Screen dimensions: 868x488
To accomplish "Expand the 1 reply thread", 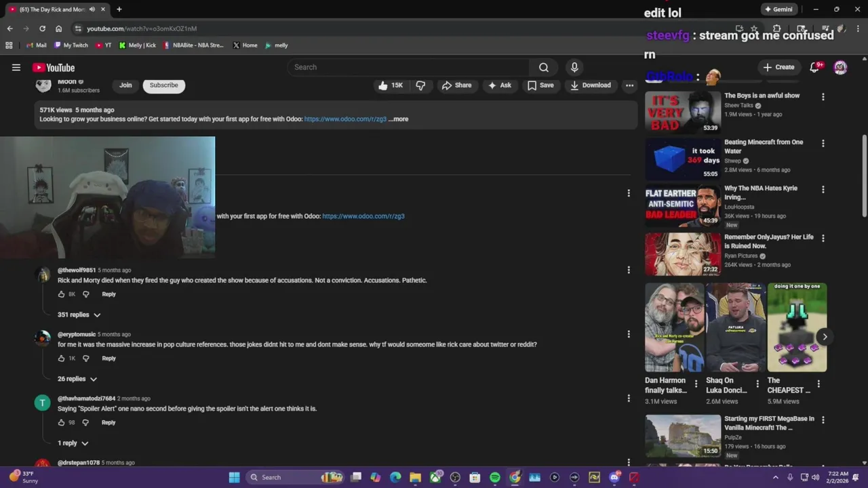I will click(x=73, y=443).
